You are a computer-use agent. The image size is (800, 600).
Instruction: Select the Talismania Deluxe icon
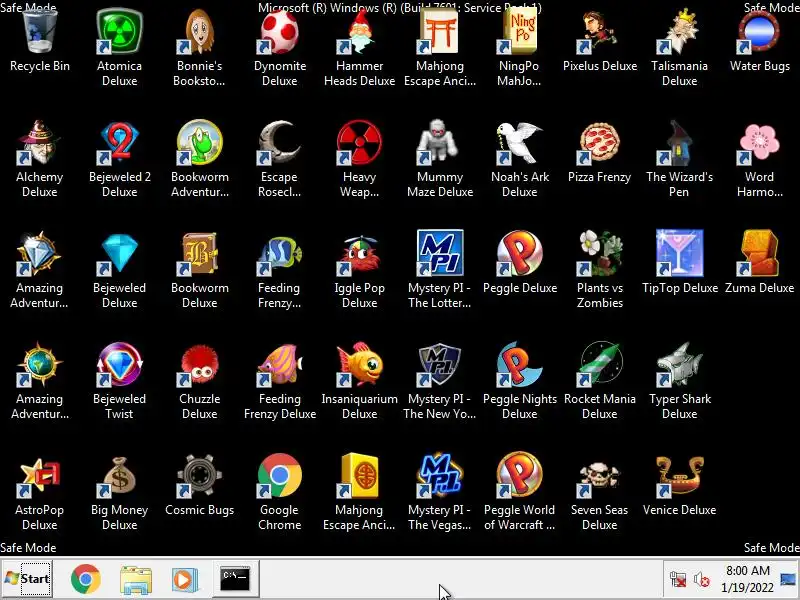coord(679,32)
